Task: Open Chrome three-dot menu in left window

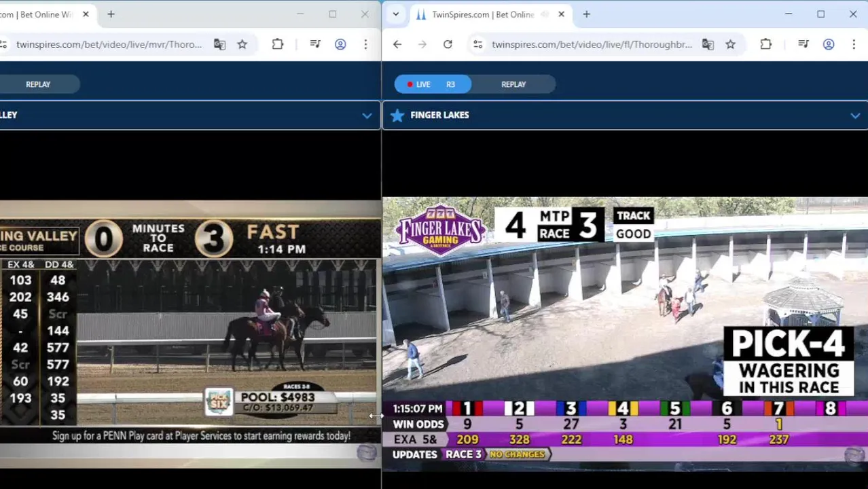Action: [365, 44]
